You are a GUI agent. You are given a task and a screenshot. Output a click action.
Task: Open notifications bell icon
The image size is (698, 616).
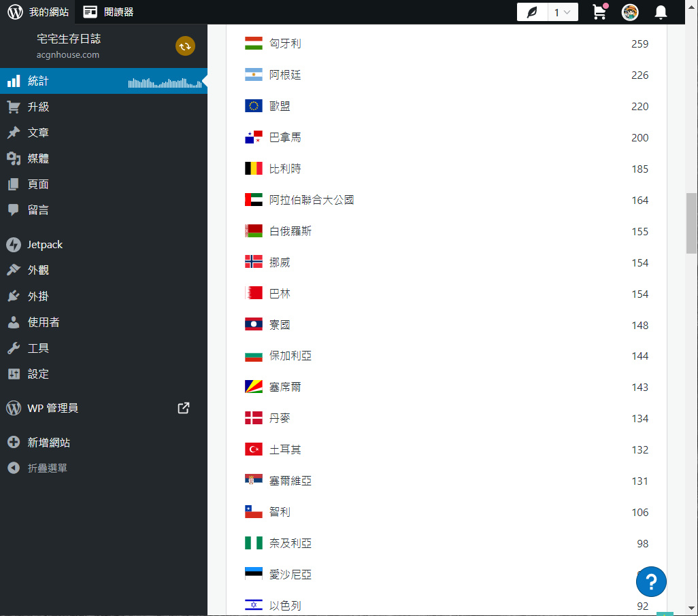(661, 12)
